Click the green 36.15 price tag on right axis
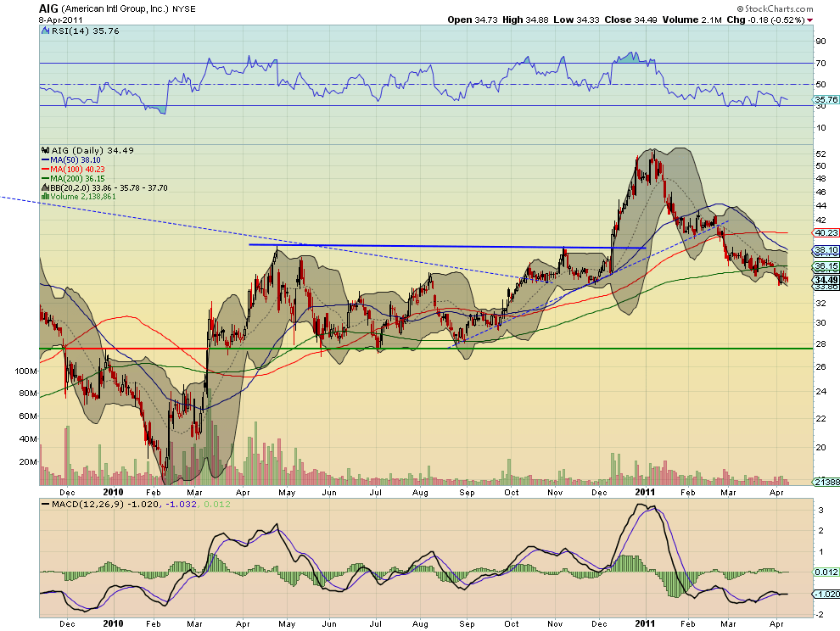Viewport: 840px width, 631px height. [826, 265]
